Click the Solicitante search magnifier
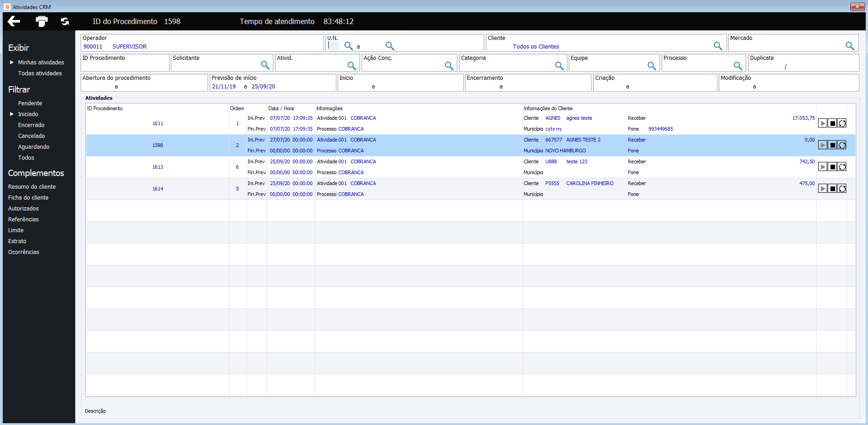This screenshot has width=868, height=425. pyautogui.click(x=265, y=65)
